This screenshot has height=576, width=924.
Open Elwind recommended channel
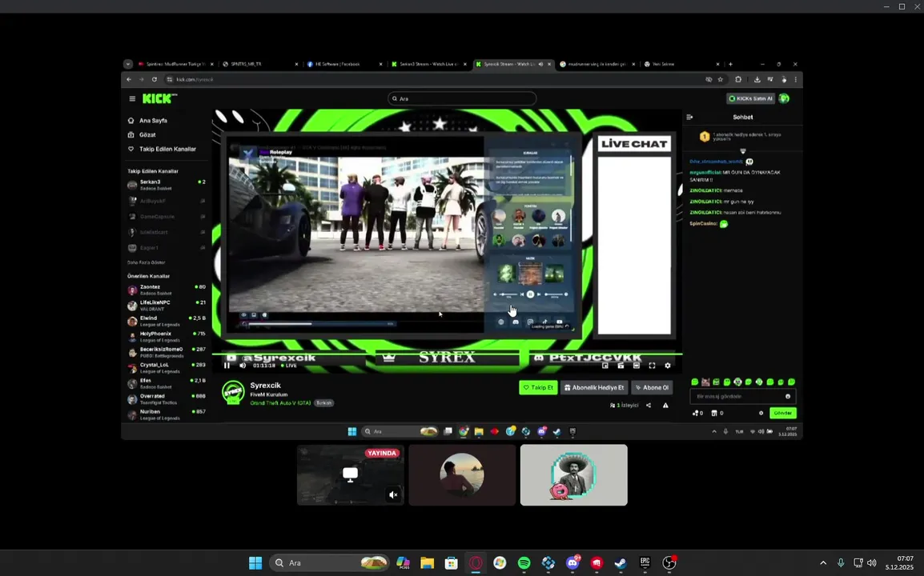[x=167, y=321]
